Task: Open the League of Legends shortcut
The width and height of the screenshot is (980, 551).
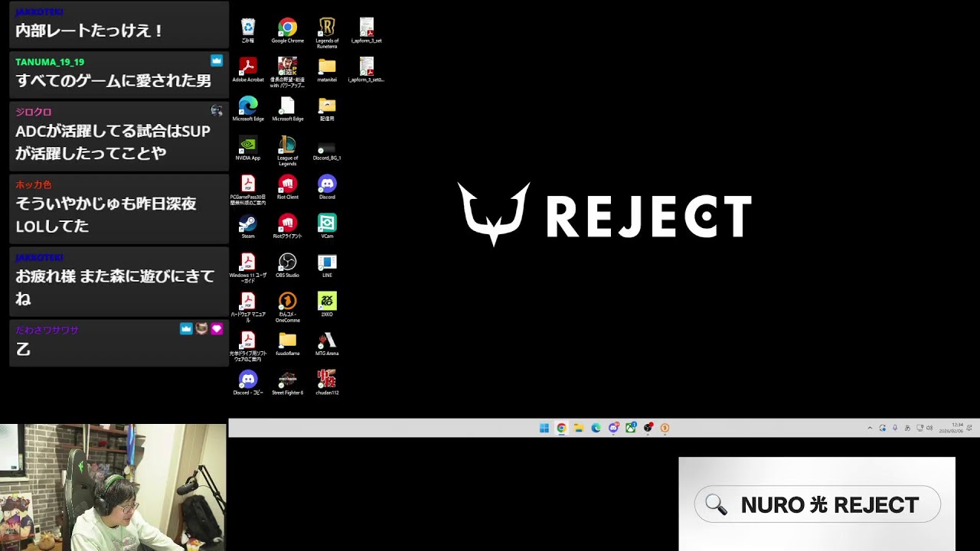Action: pyautogui.click(x=288, y=150)
